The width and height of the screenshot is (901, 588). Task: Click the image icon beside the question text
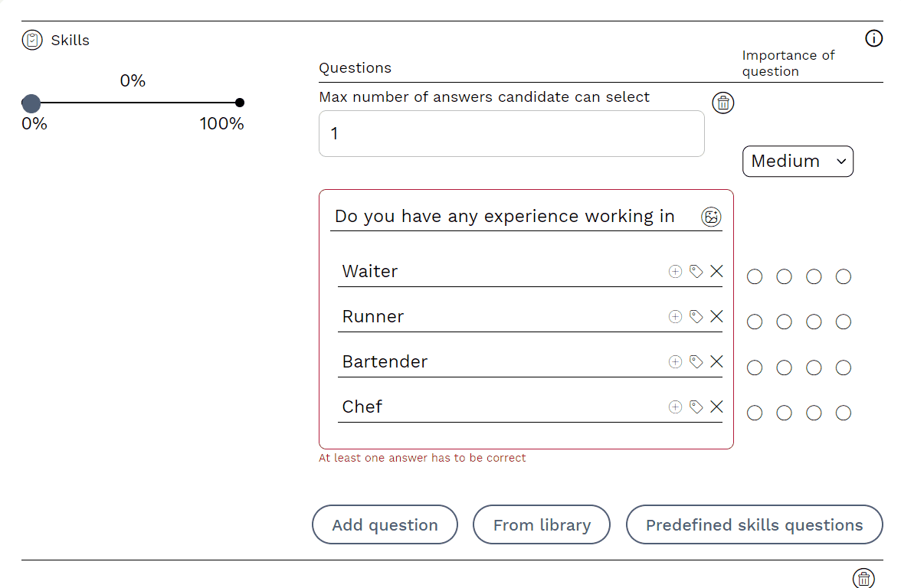tap(711, 217)
